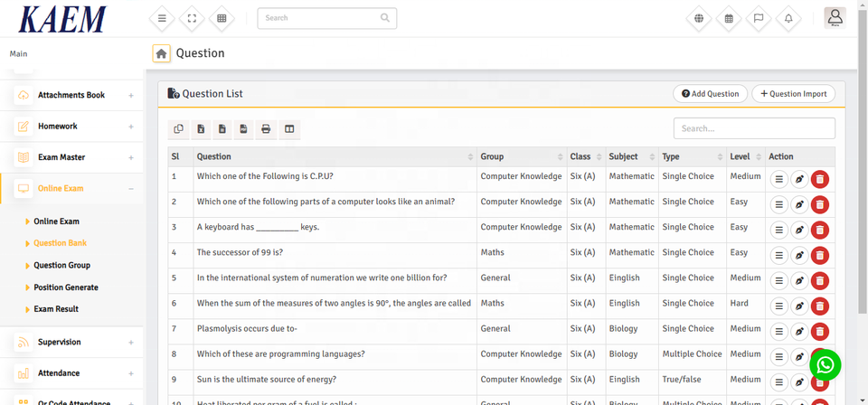The width and height of the screenshot is (868, 405).
Task: Export question list as PDF
Action: click(x=244, y=129)
